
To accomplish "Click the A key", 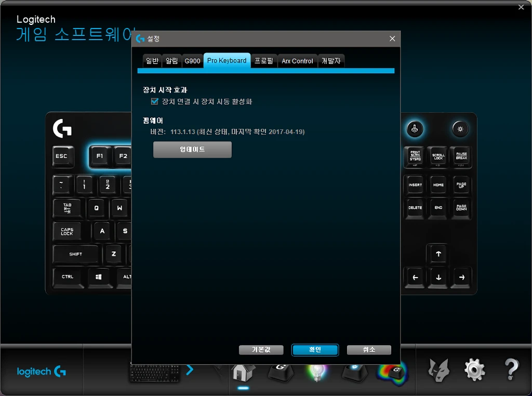I will click(102, 231).
